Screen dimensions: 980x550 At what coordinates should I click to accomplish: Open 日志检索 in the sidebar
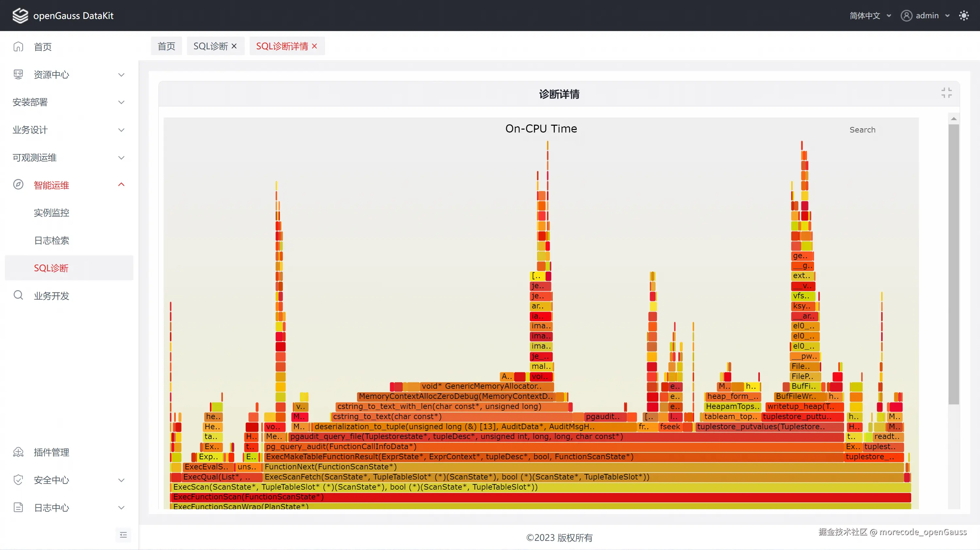tap(51, 240)
